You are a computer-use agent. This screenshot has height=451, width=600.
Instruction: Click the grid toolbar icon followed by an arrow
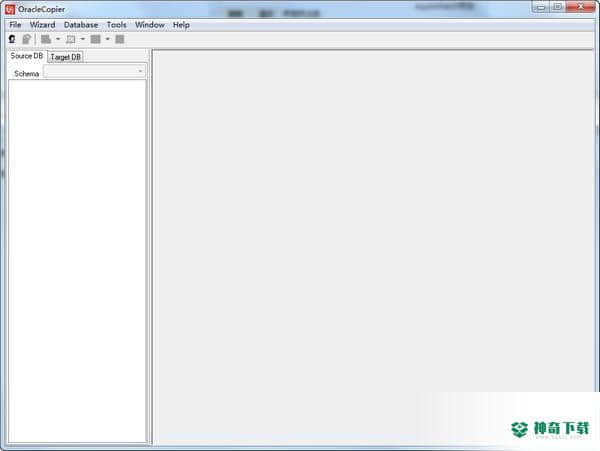95,39
